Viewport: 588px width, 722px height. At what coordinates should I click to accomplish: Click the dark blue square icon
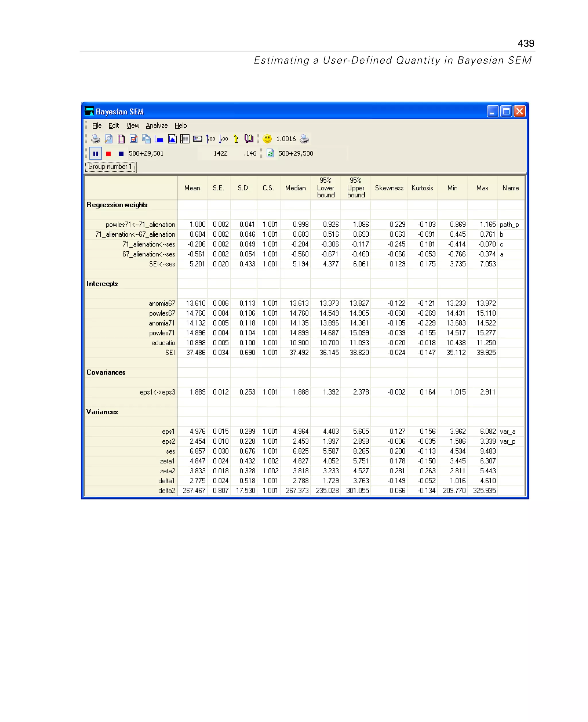[x=121, y=154]
